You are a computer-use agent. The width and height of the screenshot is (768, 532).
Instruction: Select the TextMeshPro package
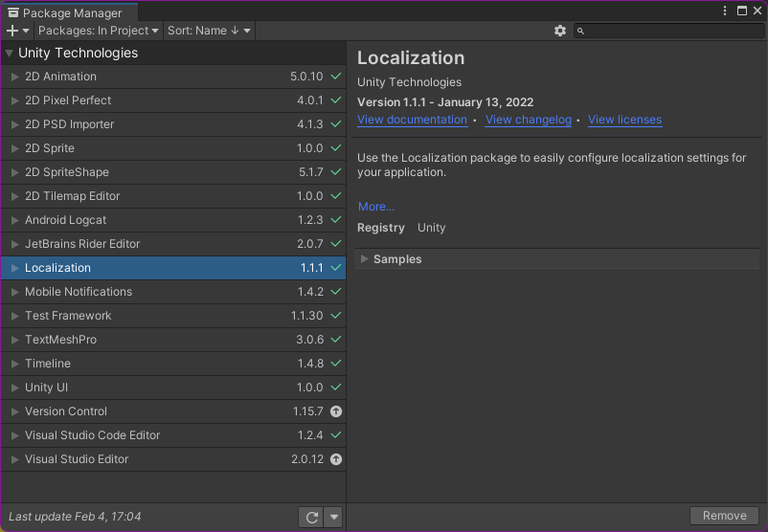(x=173, y=340)
